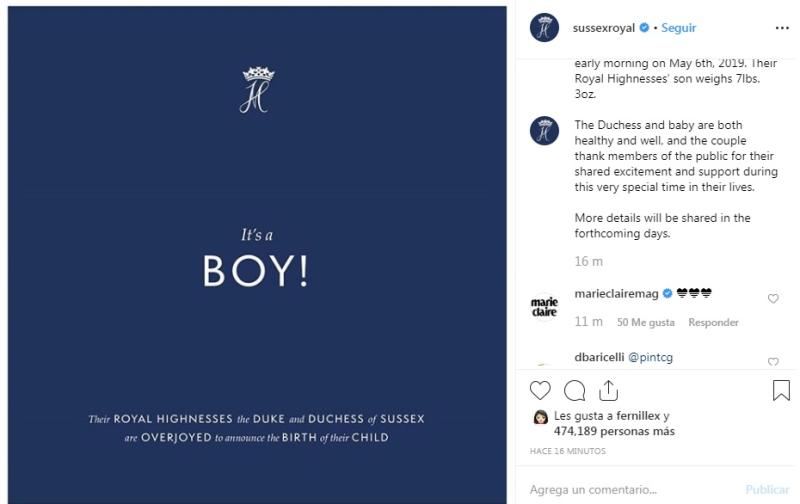The image size is (800, 504).
Task: Open comments with the speech bubble icon
Action: [574, 390]
